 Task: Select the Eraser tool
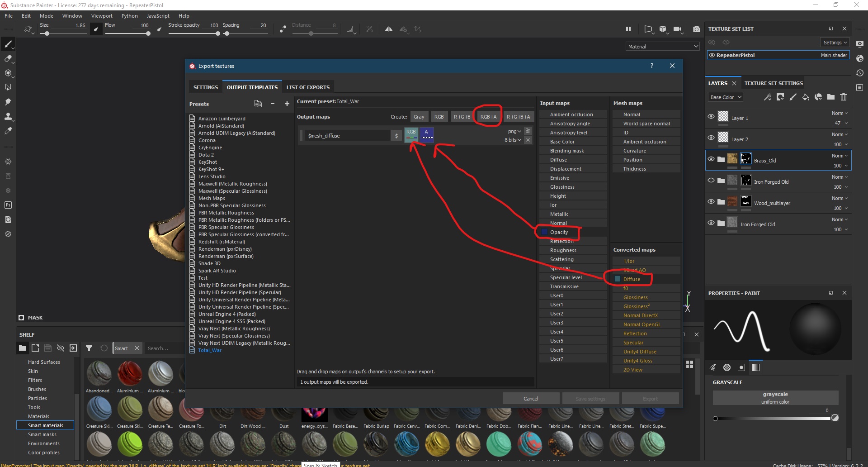coord(8,58)
